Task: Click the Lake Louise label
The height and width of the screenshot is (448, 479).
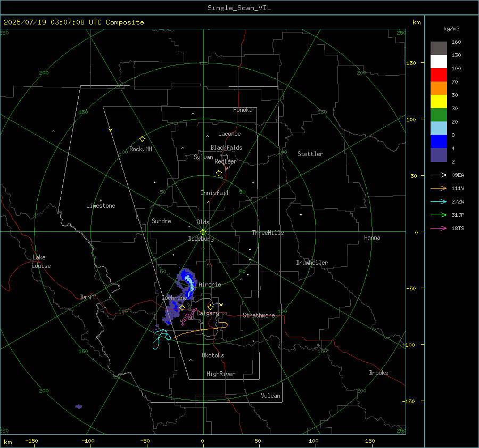Action: [x=41, y=262]
